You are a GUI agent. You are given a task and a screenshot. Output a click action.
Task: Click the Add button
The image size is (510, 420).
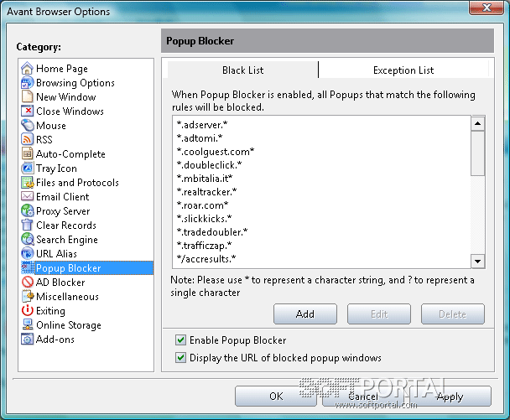pos(305,314)
